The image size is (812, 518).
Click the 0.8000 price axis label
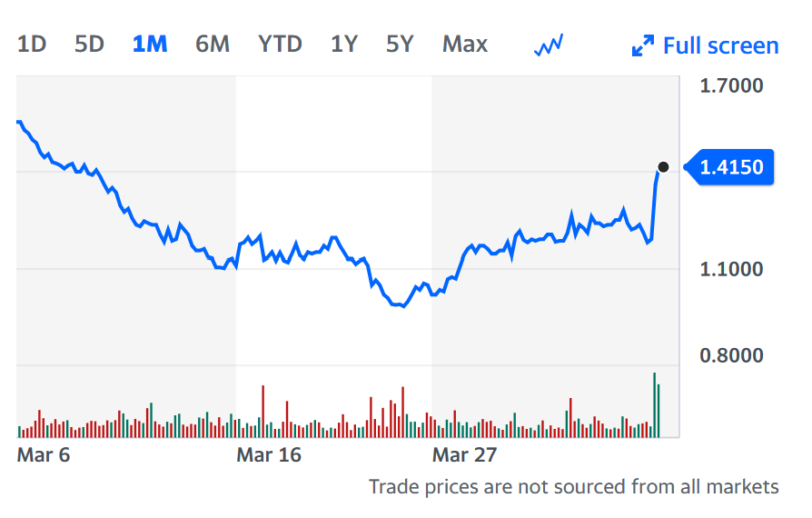click(732, 355)
